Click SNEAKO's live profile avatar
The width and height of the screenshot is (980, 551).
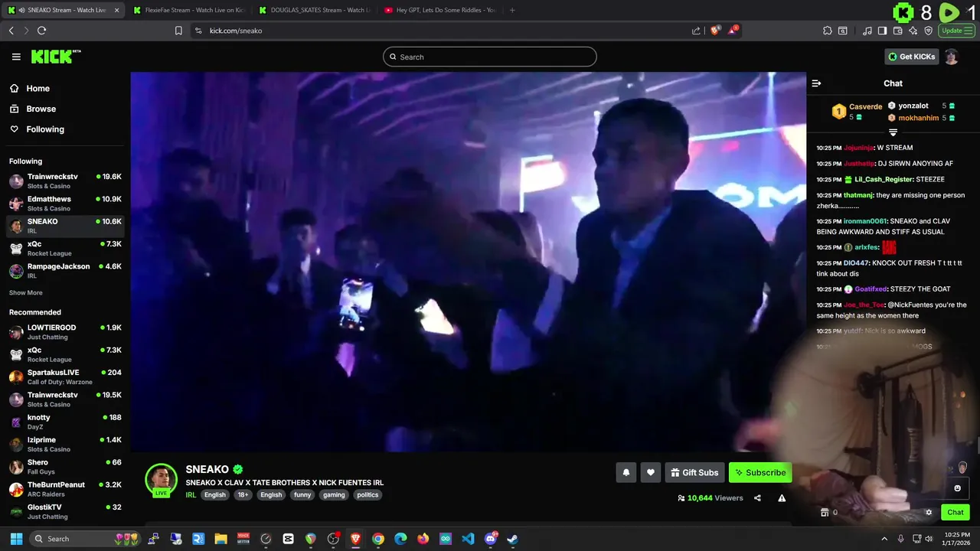pyautogui.click(x=161, y=479)
